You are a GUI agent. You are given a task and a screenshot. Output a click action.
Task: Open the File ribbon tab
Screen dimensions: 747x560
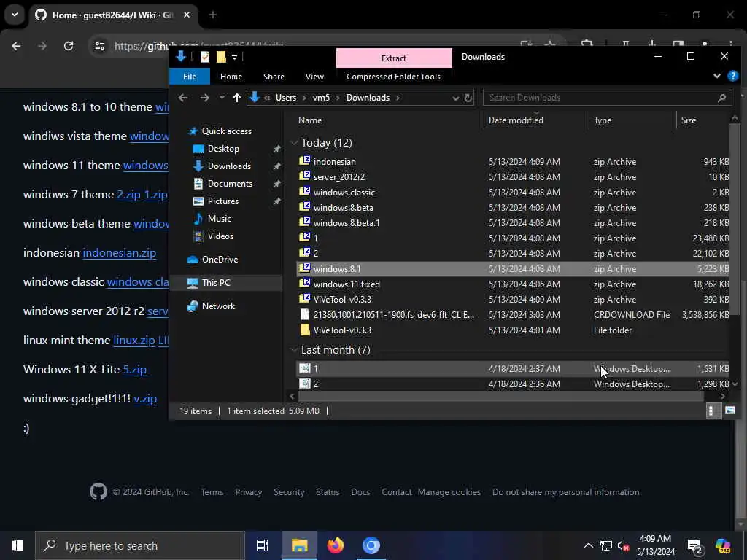click(x=190, y=77)
